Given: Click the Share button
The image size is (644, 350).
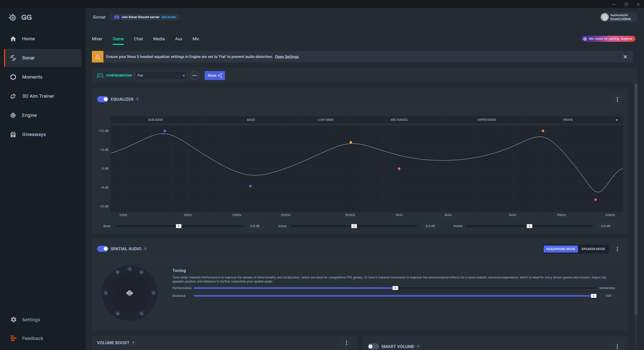Looking at the screenshot, I should coord(214,76).
